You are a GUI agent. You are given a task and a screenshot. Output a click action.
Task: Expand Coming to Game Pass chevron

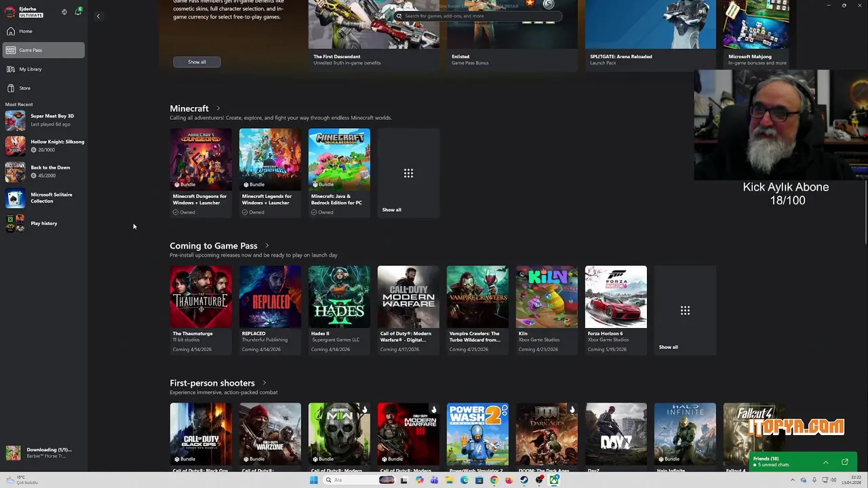tap(267, 246)
